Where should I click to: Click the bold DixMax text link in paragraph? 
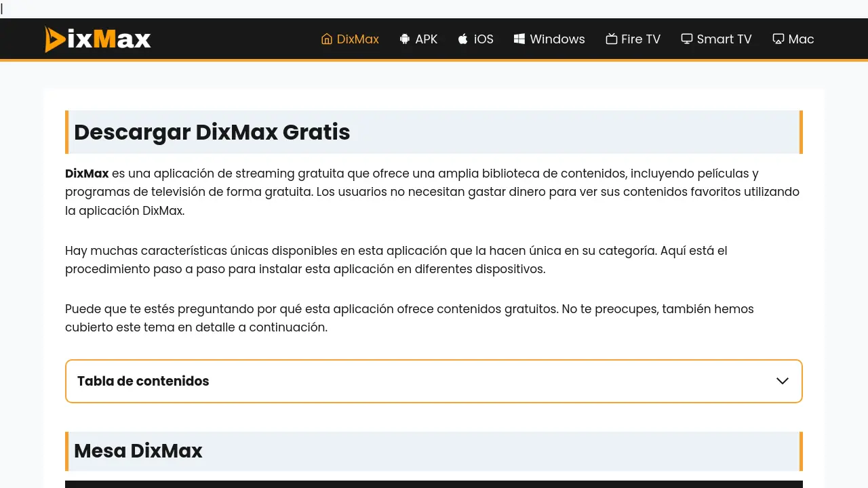87,174
